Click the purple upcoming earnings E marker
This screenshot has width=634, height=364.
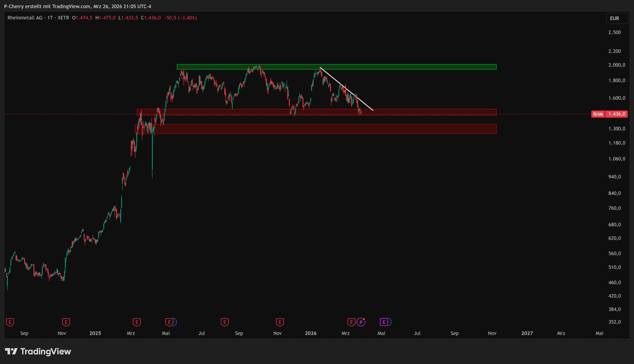[384, 322]
